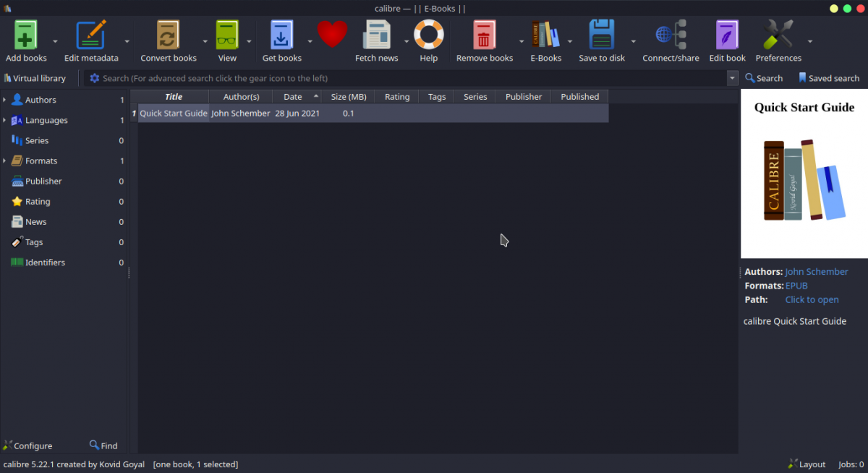Expand the Formats category arrow
868x473 pixels.
4,161
